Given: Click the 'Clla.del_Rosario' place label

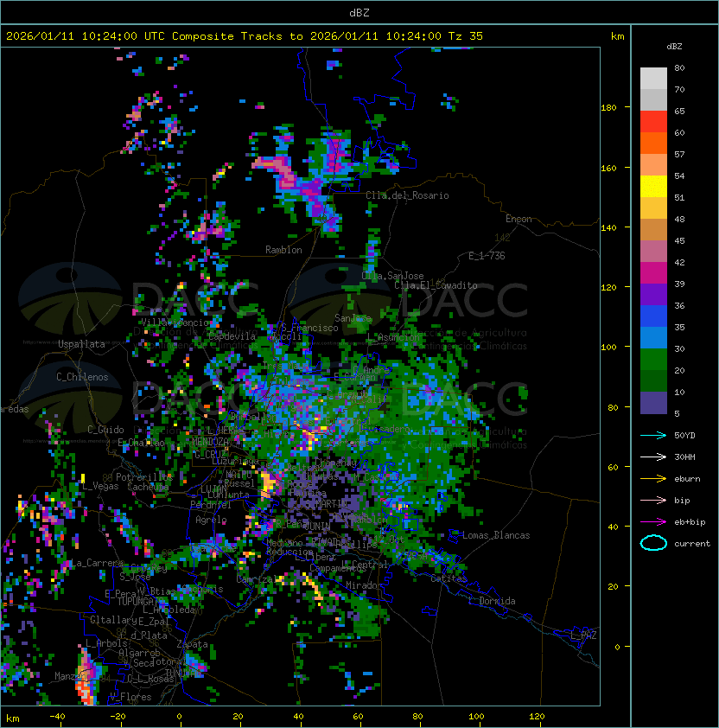Looking at the screenshot, I should pos(407,195).
